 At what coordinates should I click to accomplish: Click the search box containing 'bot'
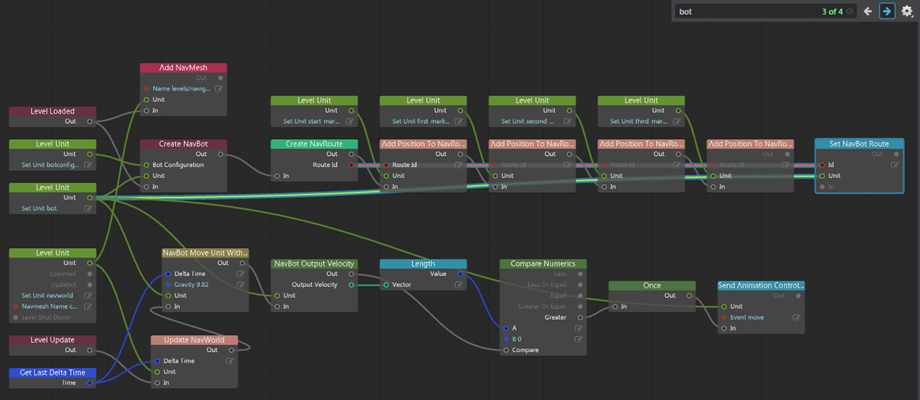point(765,11)
